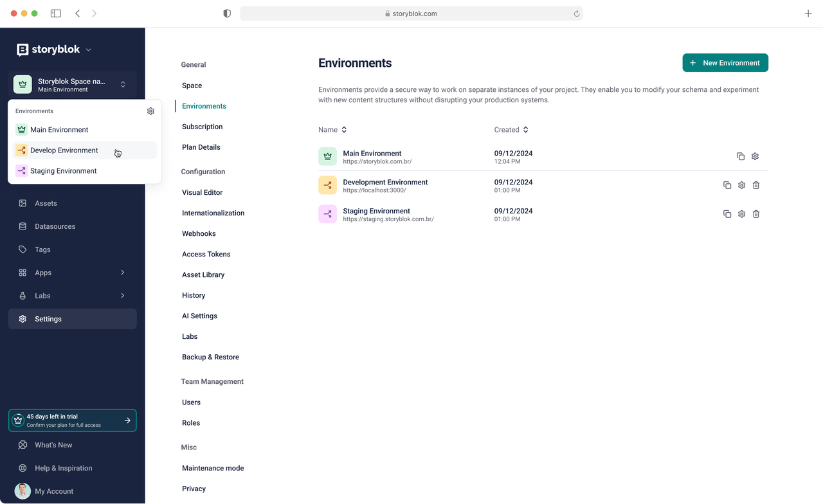This screenshot has width=823, height=504.
Task: Open Settings in sidebar
Action: click(x=72, y=319)
